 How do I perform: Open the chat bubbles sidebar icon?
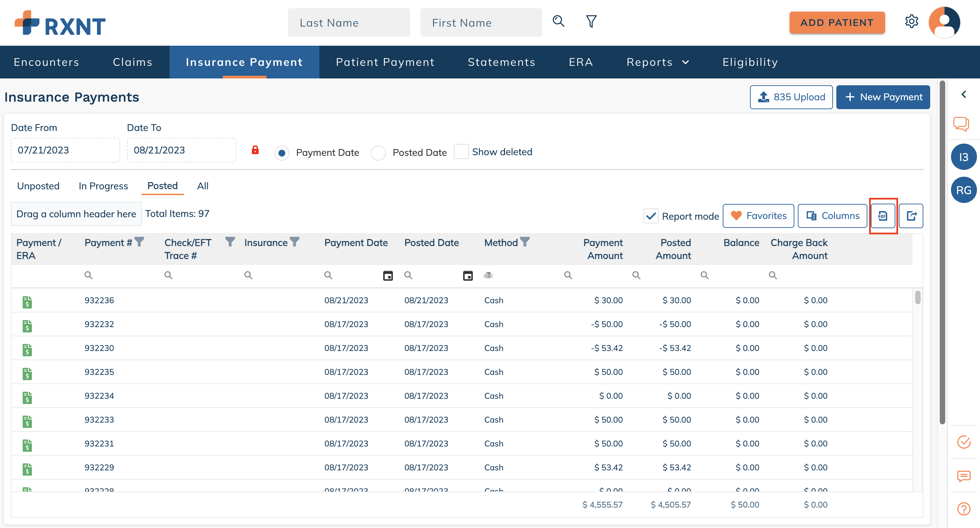[x=961, y=124]
